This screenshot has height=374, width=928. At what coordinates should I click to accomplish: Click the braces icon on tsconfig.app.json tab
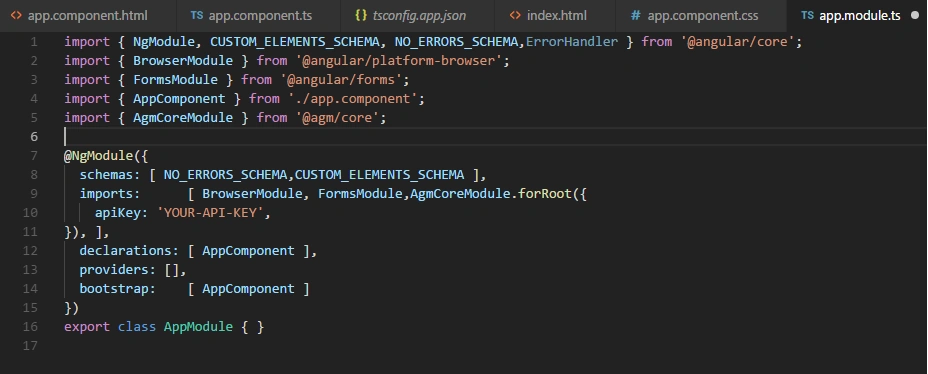[x=361, y=15]
